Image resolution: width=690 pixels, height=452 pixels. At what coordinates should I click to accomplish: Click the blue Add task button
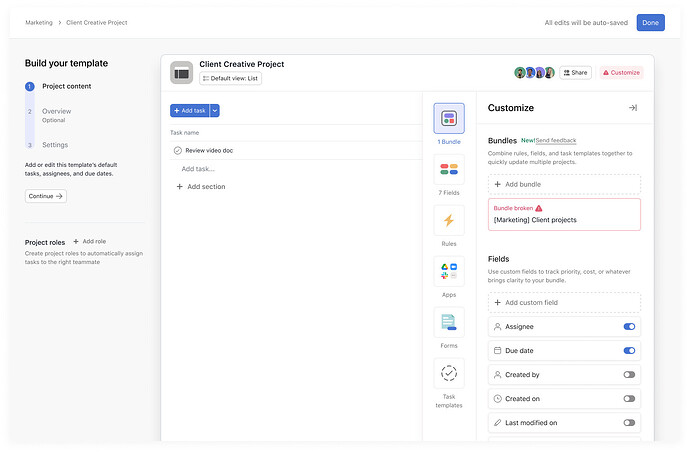190,110
